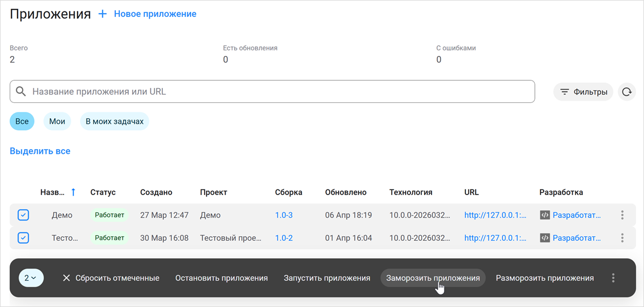The height and width of the screenshot is (307, 644).
Task: Click Разморозить приложения in action bar
Action: (x=544, y=278)
